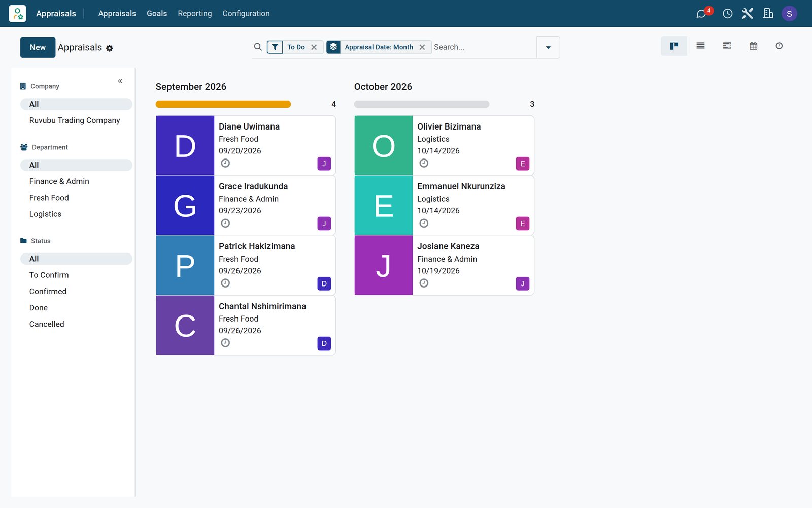Switch to Activity view
812x508 pixels.
[x=779, y=46]
